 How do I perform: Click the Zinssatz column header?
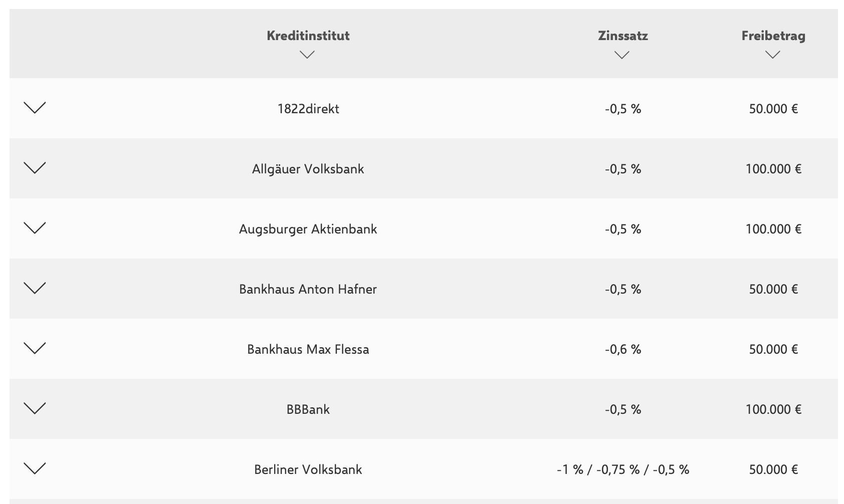[622, 36]
